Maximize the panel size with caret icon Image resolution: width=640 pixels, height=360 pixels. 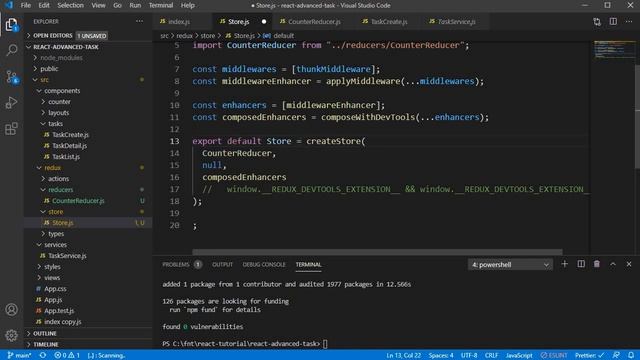tap(613, 264)
